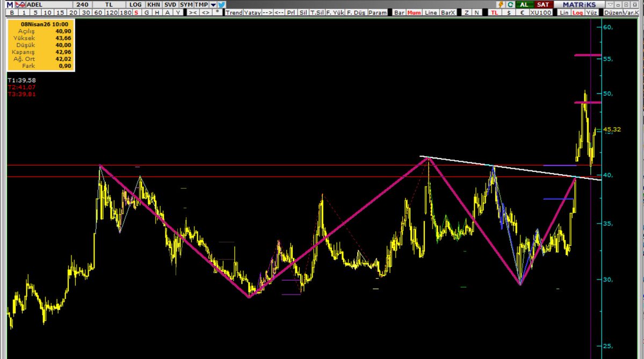This screenshot has height=359, width=644.
Task: Click the lightning bolt icon
Action: (500, 4)
